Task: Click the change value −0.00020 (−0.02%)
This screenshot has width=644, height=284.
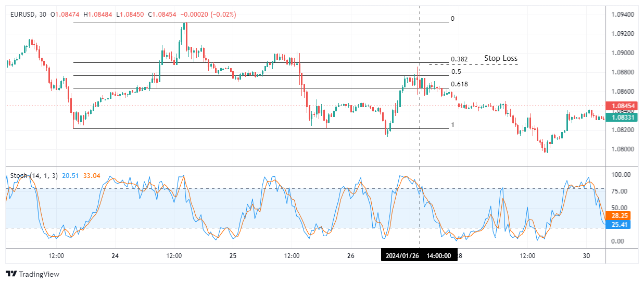Action: [x=208, y=15]
